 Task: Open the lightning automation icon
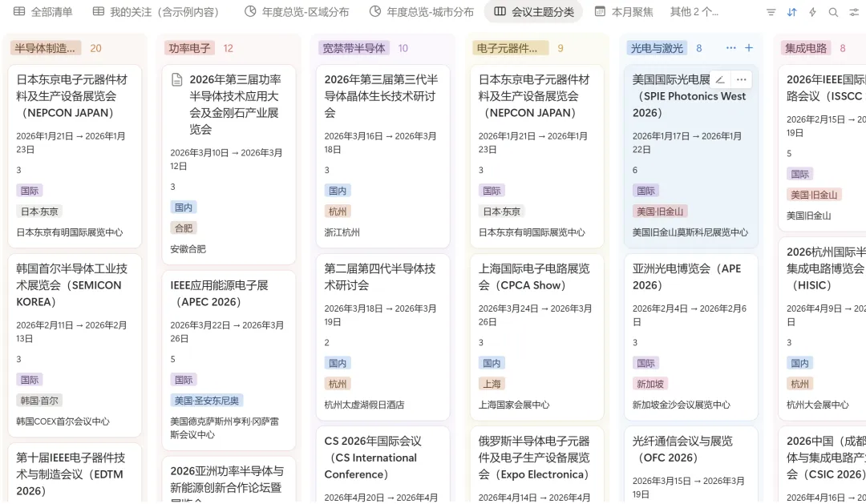coord(812,11)
